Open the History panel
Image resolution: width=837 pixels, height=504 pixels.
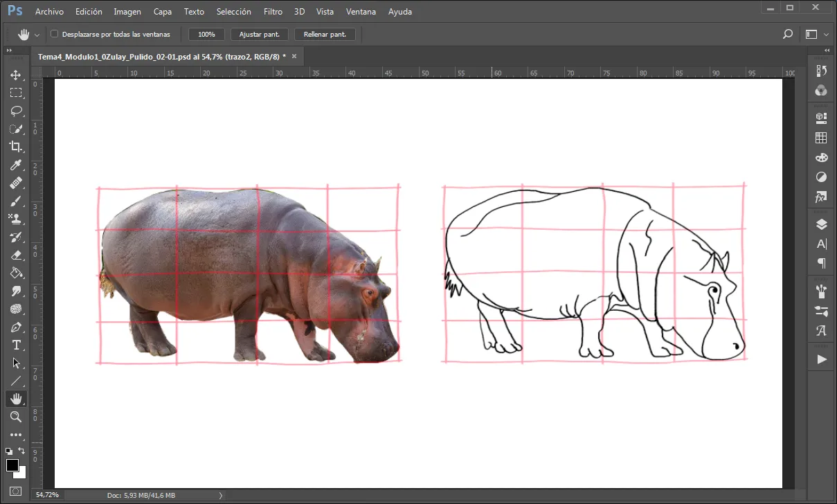tap(822, 71)
